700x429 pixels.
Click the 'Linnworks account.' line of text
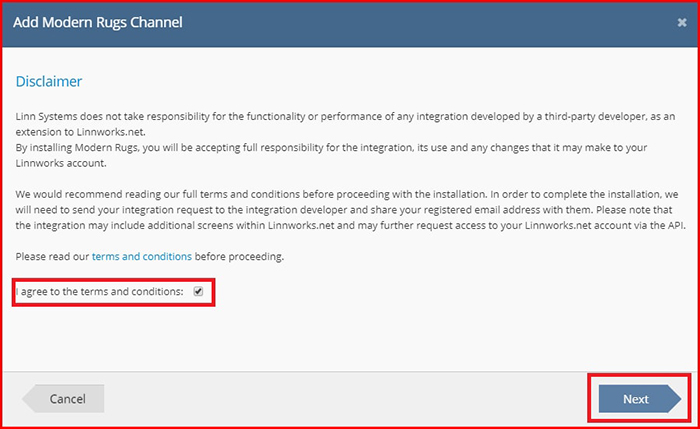pyautogui.click(x=61, y=163)
